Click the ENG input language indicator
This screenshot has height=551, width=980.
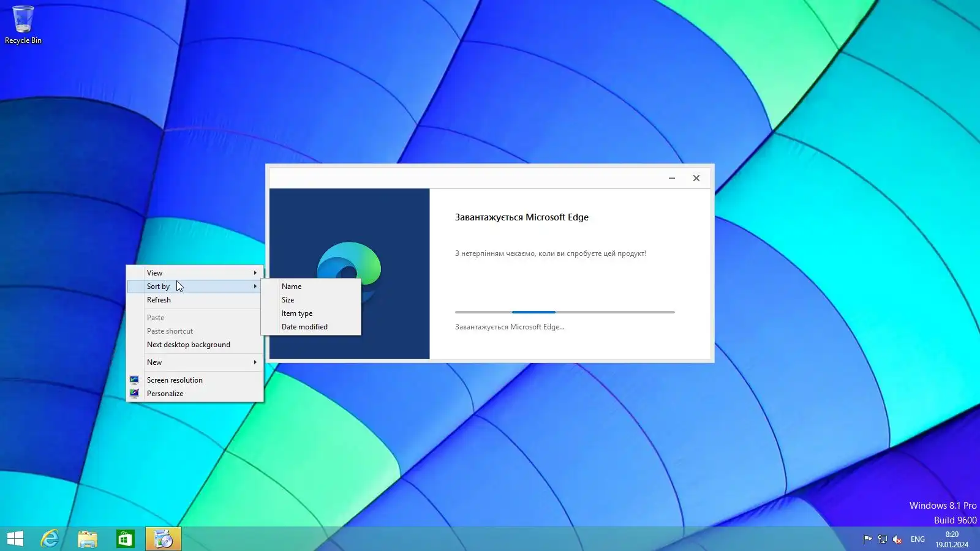pos(918,539)
